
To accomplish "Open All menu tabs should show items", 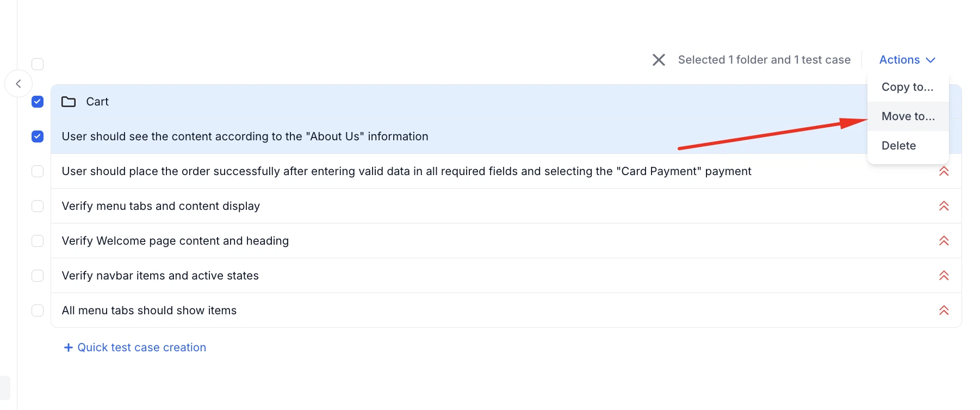I will [149, 310].
